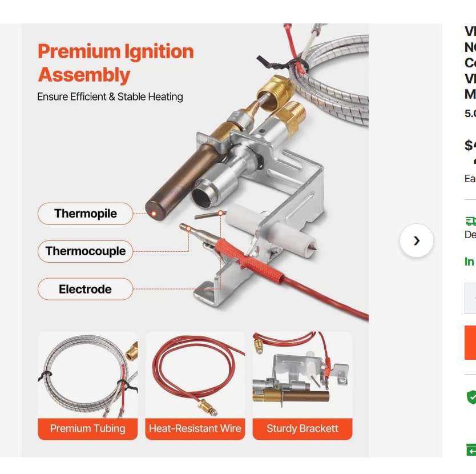Select the Electrode callout label

click(x=85, y=289)
